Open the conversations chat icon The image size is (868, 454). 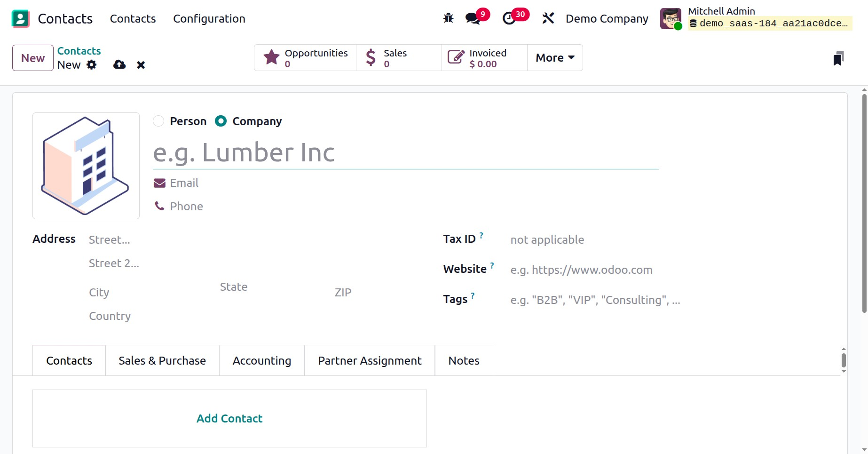click(473, 18)
